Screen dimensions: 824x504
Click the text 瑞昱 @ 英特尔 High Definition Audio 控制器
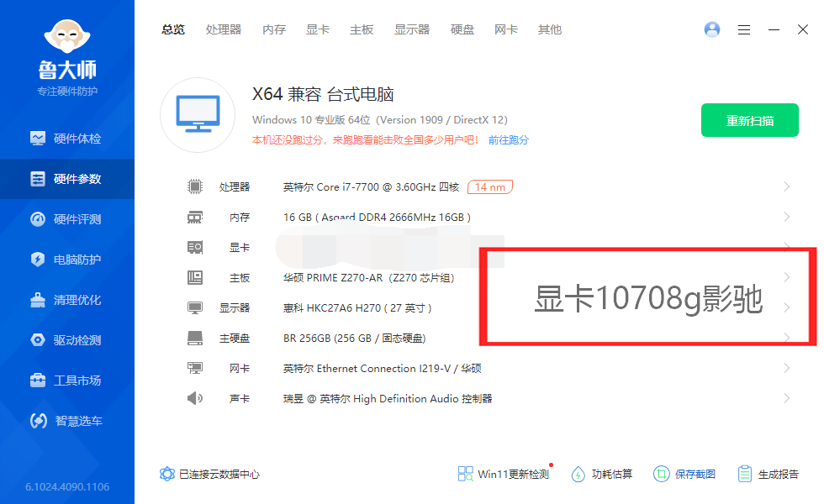(x=388, y=399)
